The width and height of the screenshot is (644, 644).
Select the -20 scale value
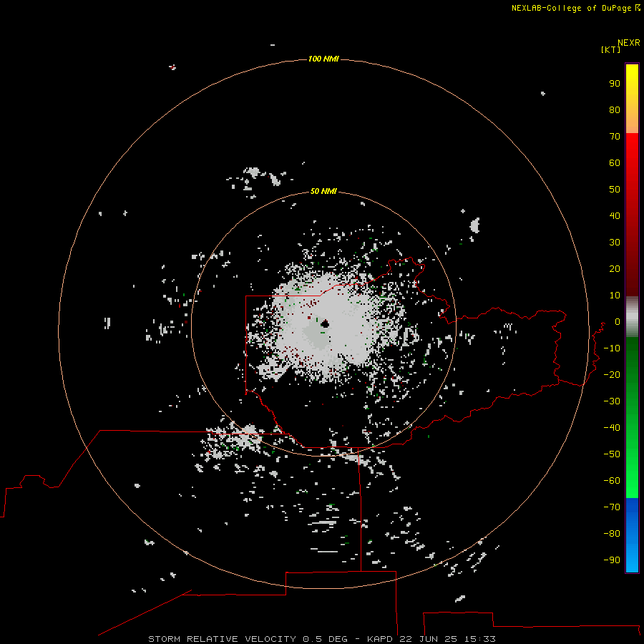612,374
